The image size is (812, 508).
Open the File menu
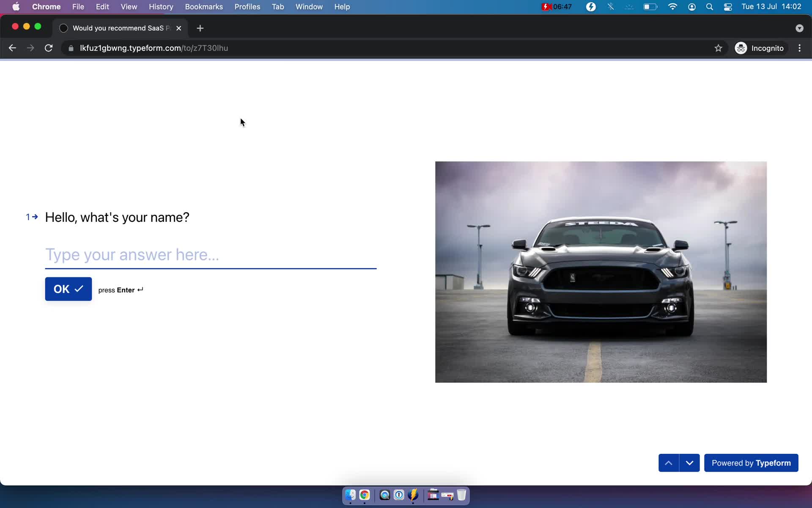(x=78, y=7)
